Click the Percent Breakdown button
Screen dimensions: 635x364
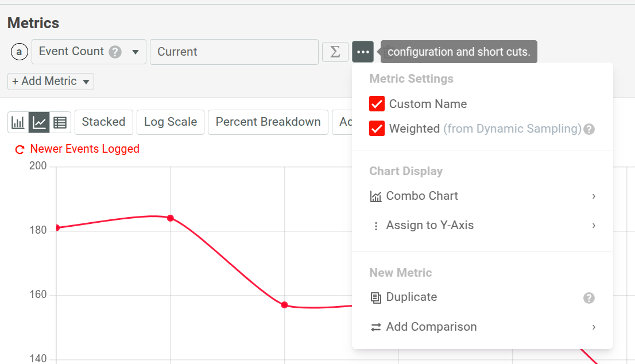click(x=268, y=122)
